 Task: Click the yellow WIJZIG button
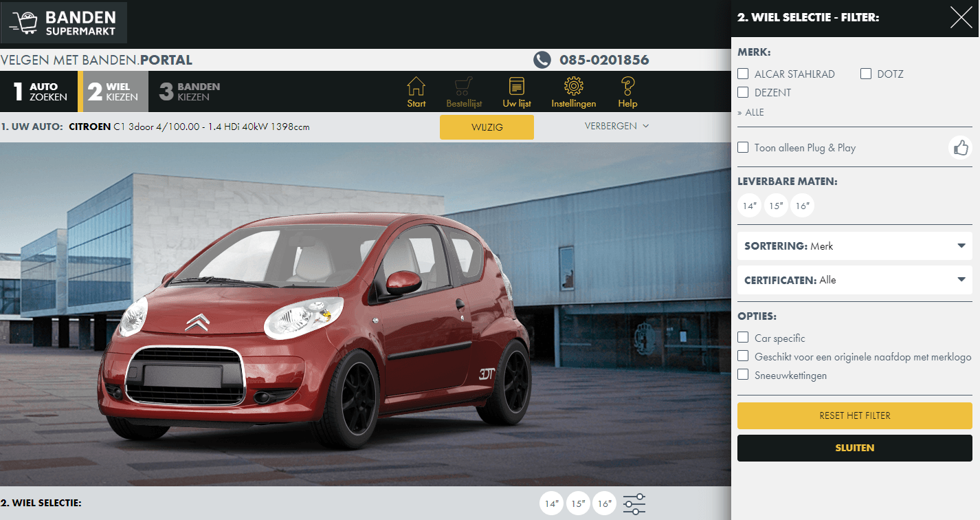click(487, 127)
